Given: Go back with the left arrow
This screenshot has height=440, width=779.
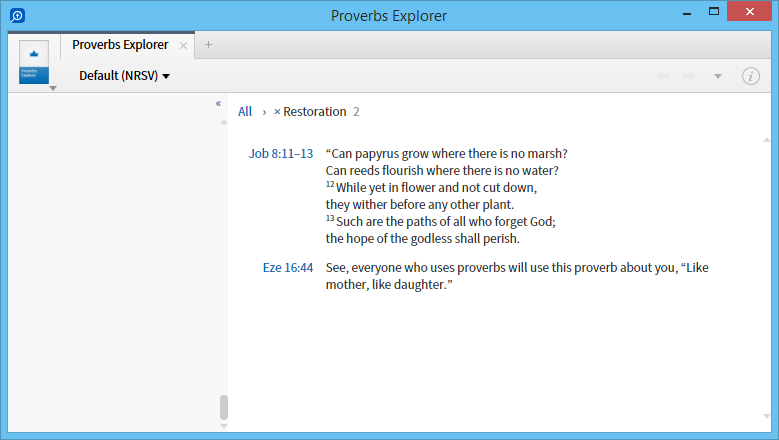Looking at the screenshot, I should [663, 76].
